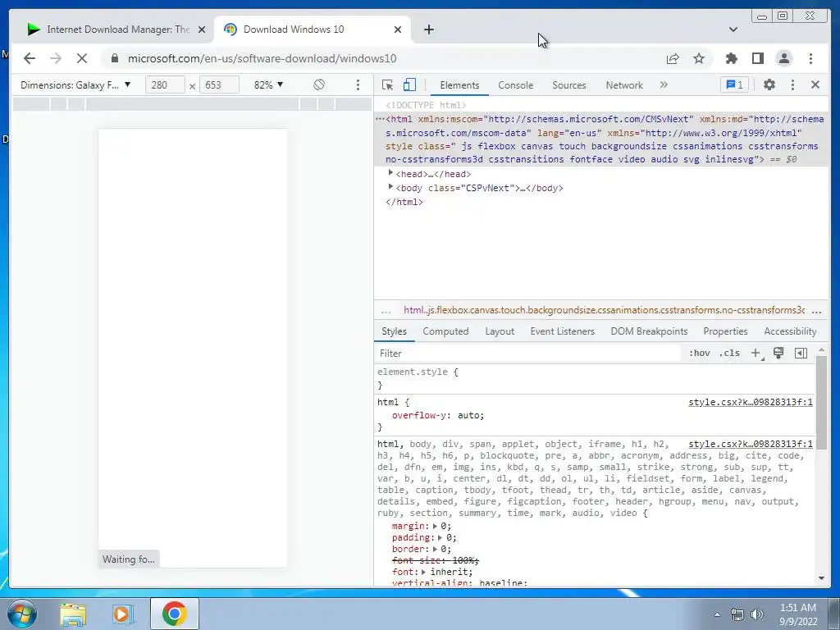840x630 pixels.
Task: Share this page icon
Action: (673, 58)
